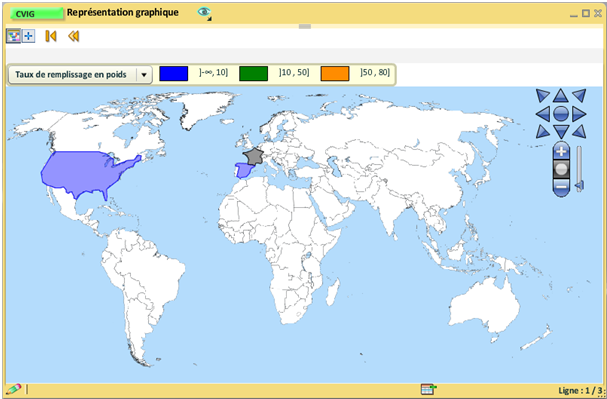The width and height of the screenshot is (607, 399).
Task: Click the graphical view mode icon
Action: [x=14, y=36]
